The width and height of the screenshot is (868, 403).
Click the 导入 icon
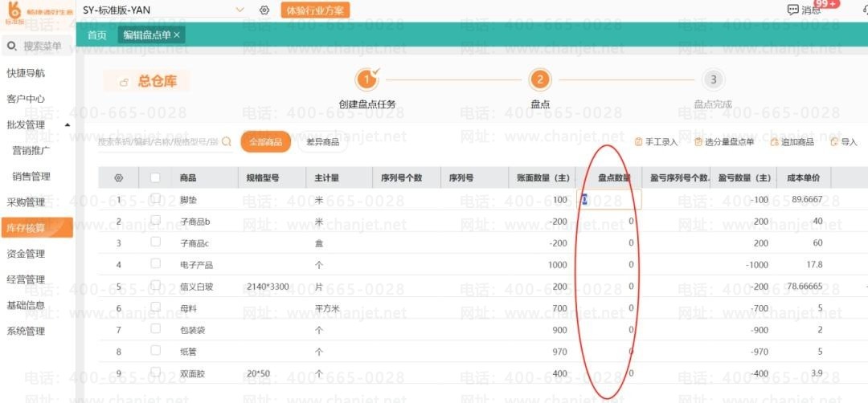tap(834, 142)
